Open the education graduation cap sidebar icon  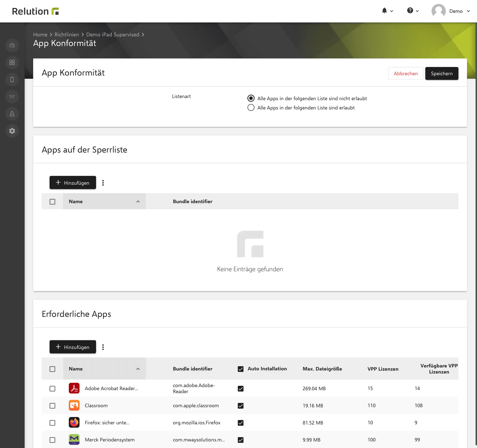pyautogui.click(x=12, y=96)
